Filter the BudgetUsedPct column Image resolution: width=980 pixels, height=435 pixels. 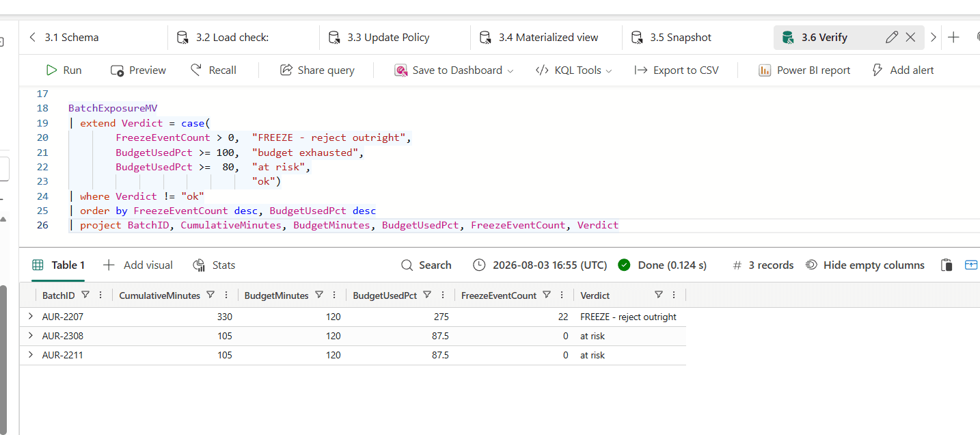(427, 295)
